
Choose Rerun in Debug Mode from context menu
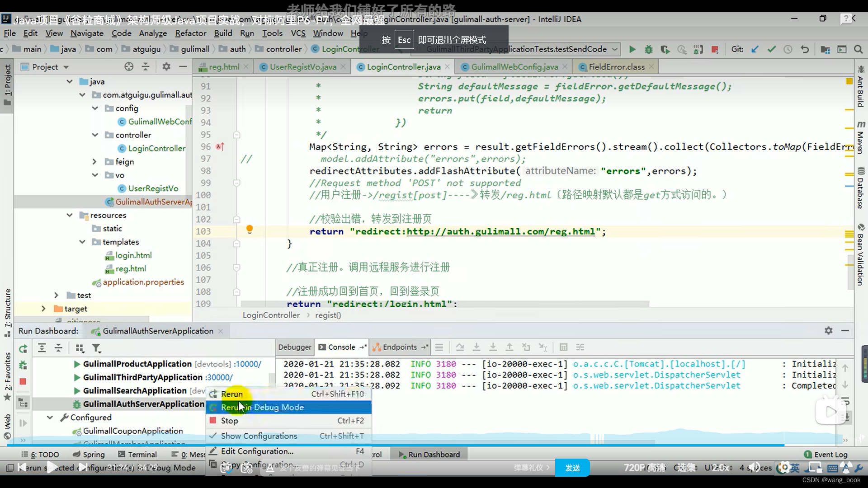point(288,407)
